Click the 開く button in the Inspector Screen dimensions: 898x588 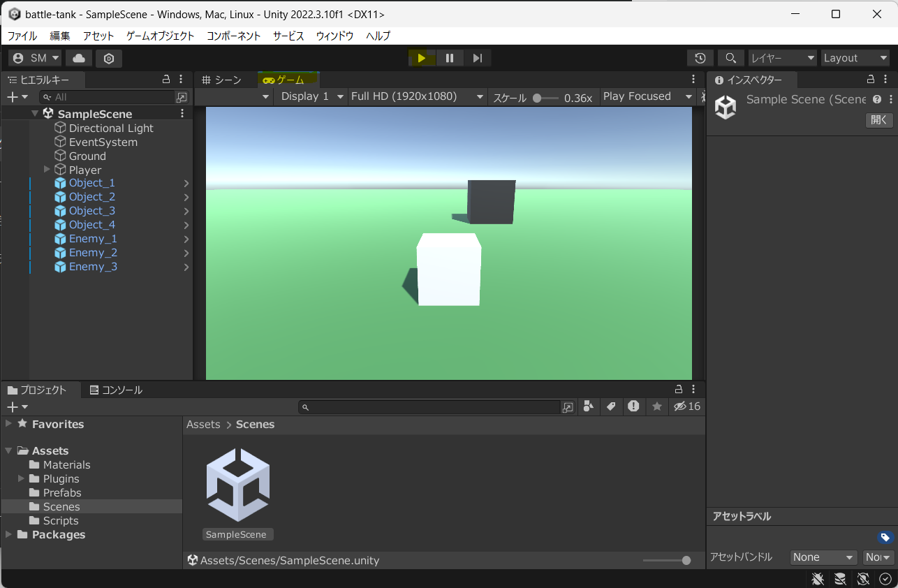click(x=878, y=119)
